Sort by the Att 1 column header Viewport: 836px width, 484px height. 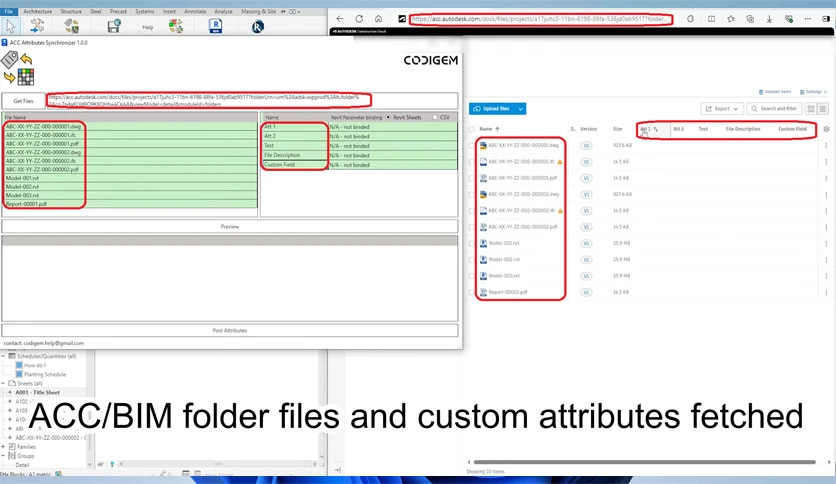click(648, 129)
